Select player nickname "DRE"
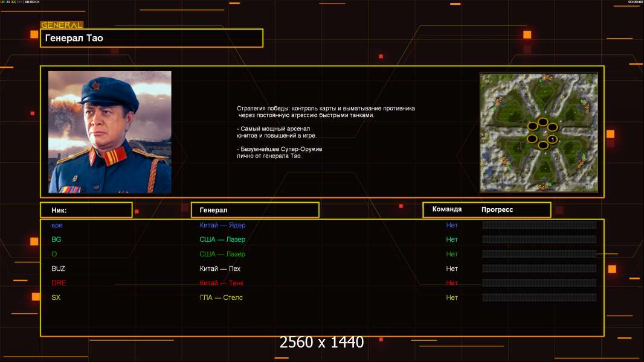 coord(59,283)
